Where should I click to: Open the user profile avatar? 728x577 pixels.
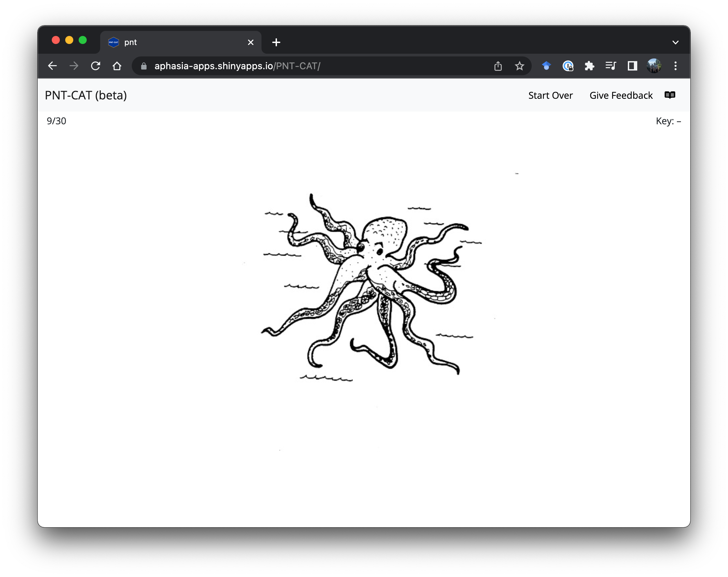654,66
